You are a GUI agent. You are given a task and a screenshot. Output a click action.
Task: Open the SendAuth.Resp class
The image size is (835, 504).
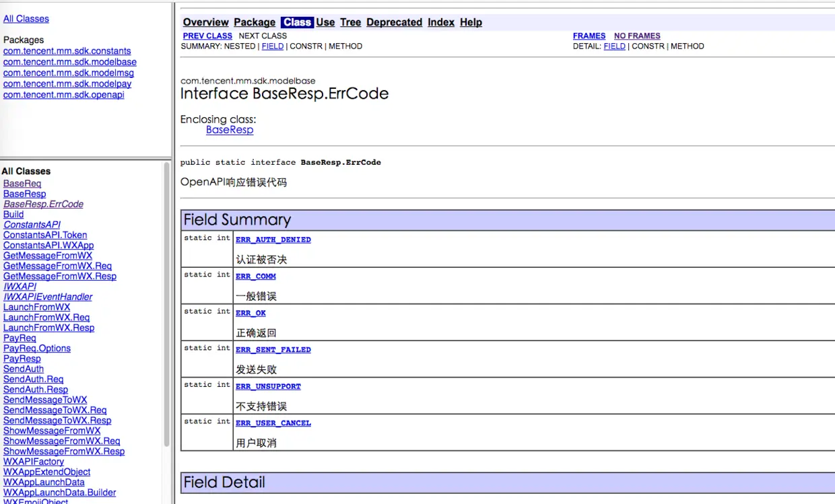click(x=36, y=390)
